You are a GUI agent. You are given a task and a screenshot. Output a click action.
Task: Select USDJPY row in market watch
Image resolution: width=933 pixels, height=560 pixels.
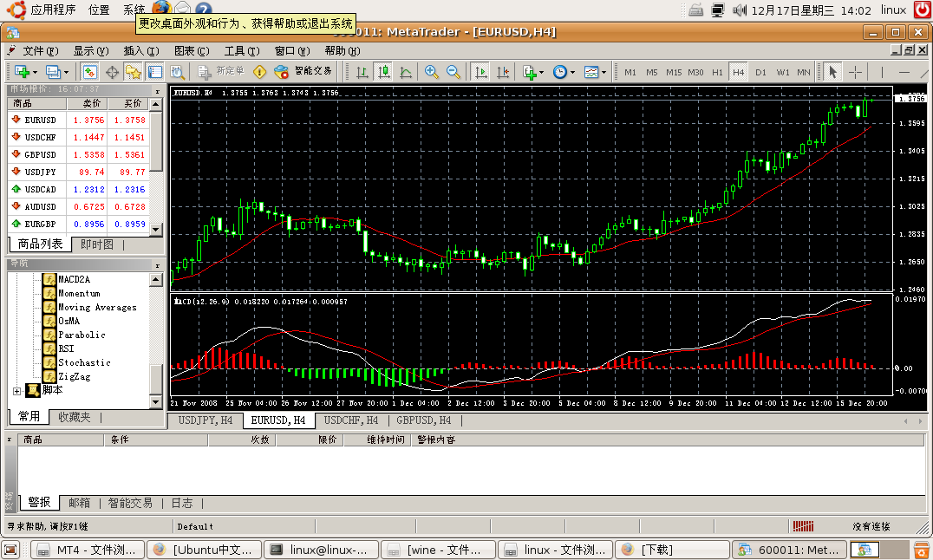(x=78, y=172)
